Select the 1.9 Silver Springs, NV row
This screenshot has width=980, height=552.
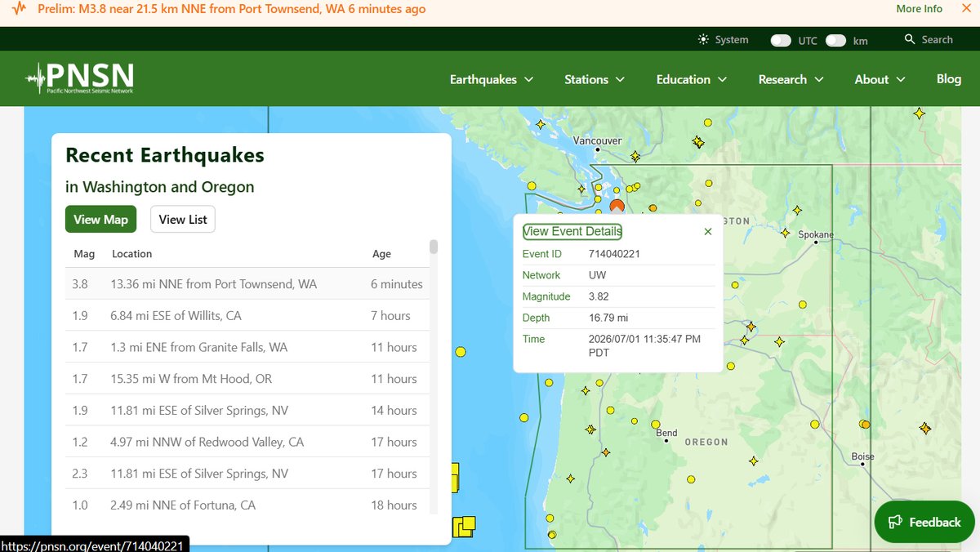pos(247,410)
